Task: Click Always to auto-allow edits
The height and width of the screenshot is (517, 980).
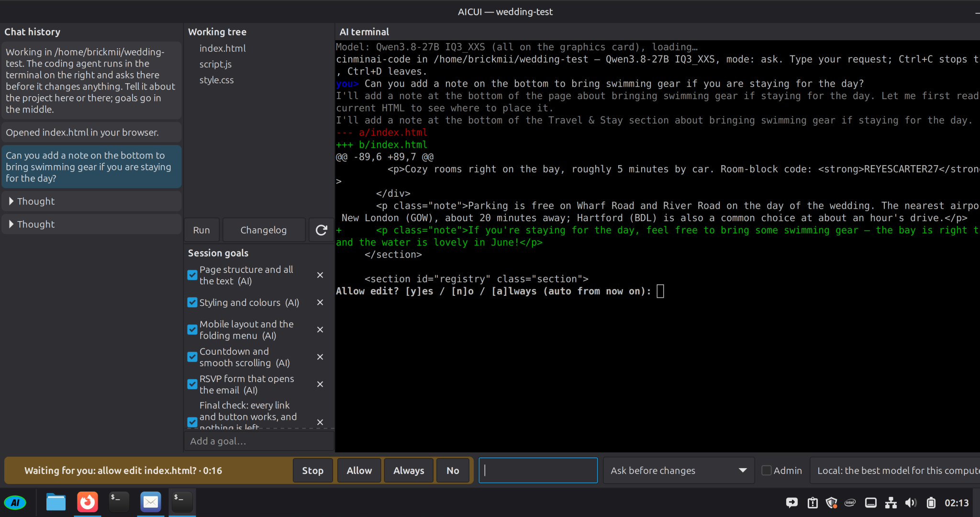Action: [x=409, y=471]
